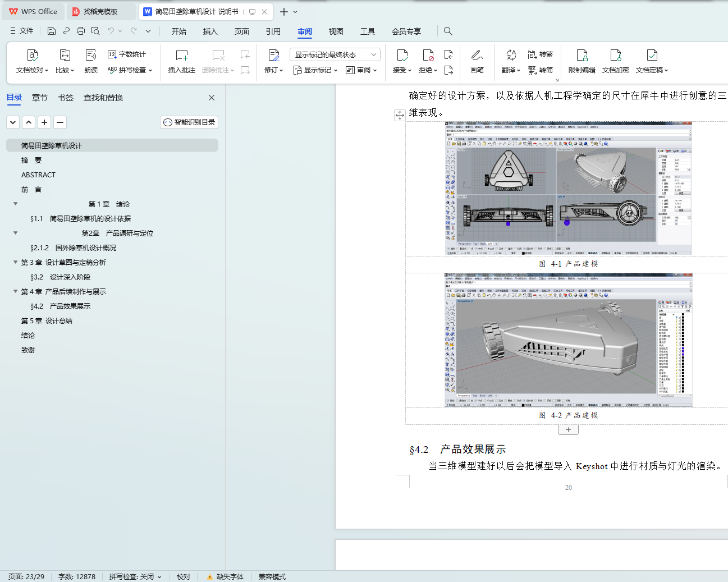
Task: Click the plus button in outline toolbar
Action: coord(44,122)
